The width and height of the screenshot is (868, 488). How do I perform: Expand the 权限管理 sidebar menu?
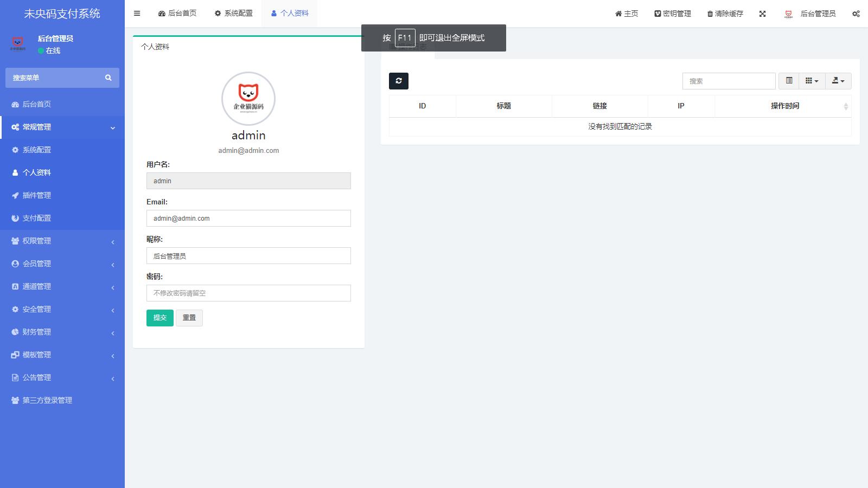[62, 241]
